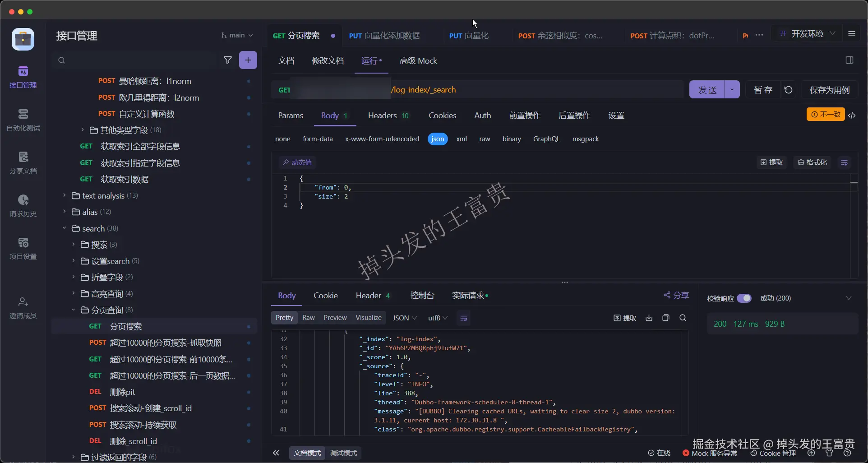
Task: Click the purple plus add button
Action: tap(248, 60)
